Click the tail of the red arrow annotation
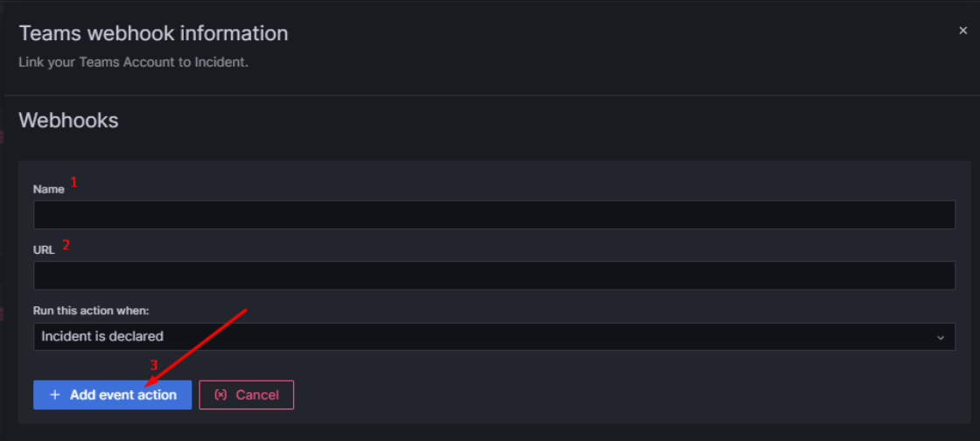The height and width of the screenshot is (441, 980). [x=246, y=310]
